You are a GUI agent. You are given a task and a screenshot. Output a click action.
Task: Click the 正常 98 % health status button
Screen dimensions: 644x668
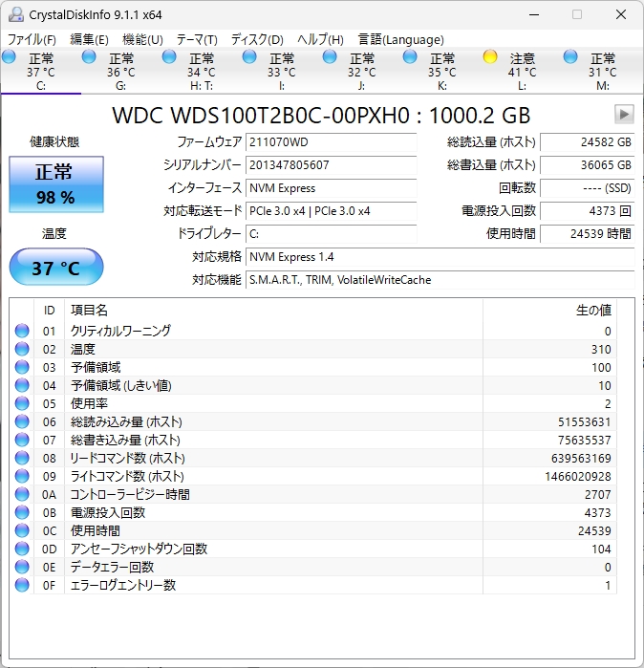coord(56,184)
